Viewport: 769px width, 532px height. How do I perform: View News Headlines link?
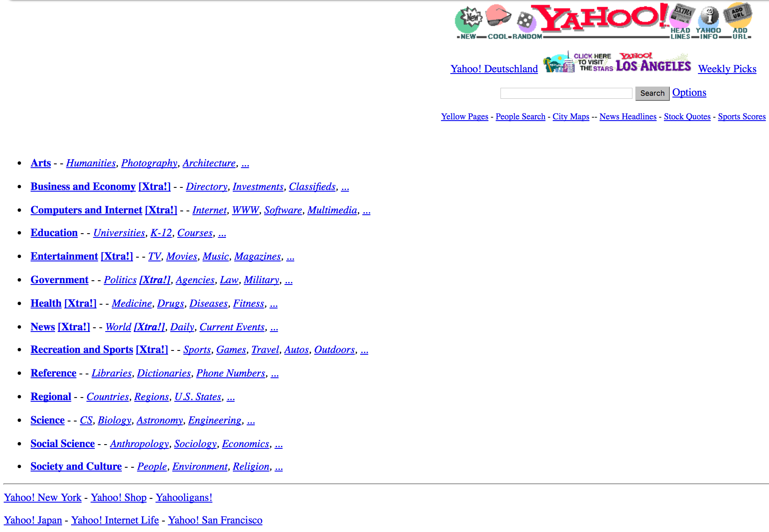pyautogui.click(x=628, y=116)
